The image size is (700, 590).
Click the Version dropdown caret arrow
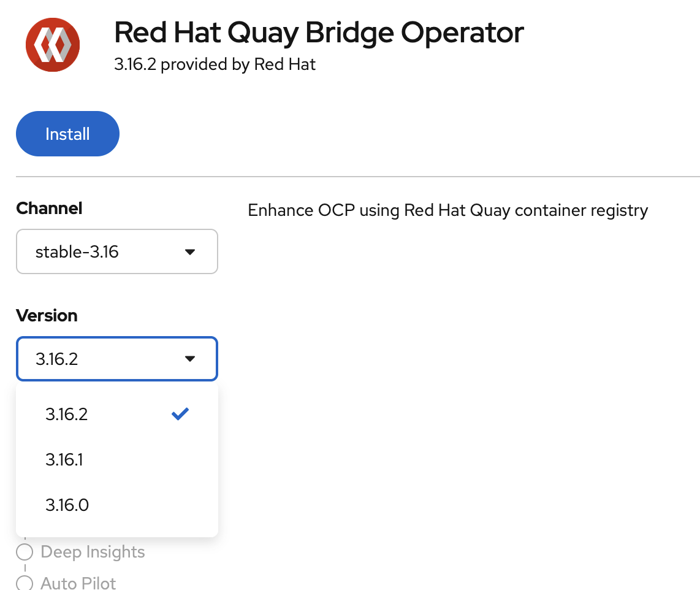point(190,359)
